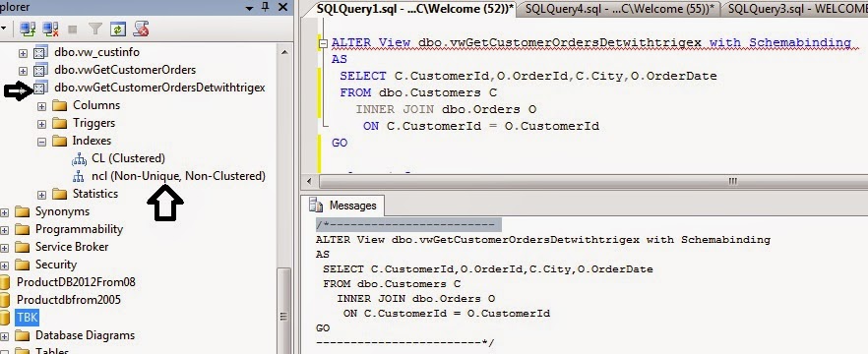
Task: Click the ncl non-clustered index icon
Action: (79, 177)
